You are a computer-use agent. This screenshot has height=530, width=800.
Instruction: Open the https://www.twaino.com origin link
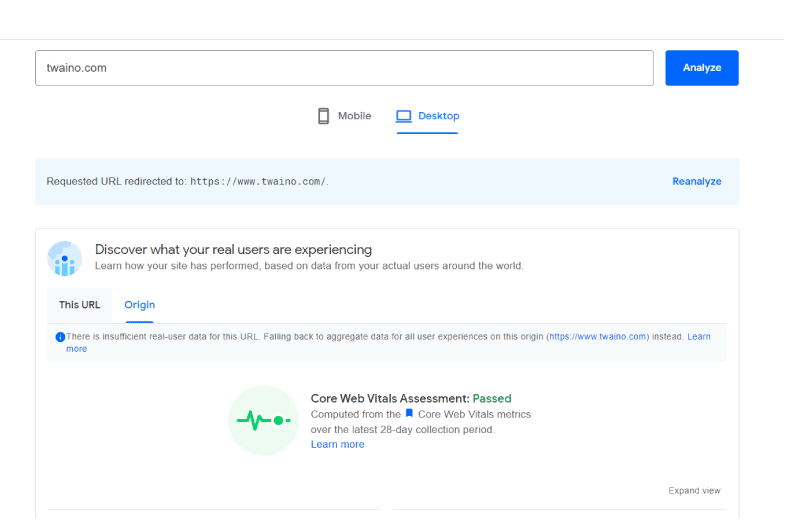pyautogui.click(x=597, y=337)
